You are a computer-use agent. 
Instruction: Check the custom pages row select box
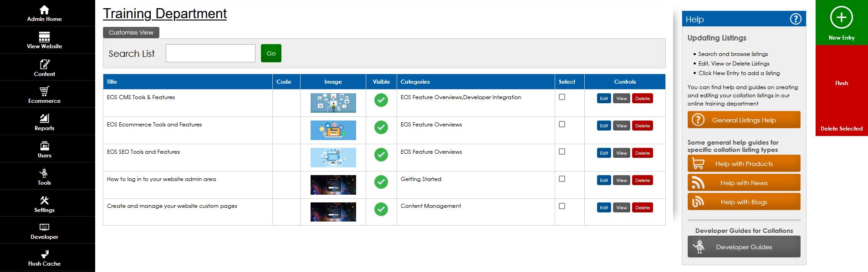(562, 206)
